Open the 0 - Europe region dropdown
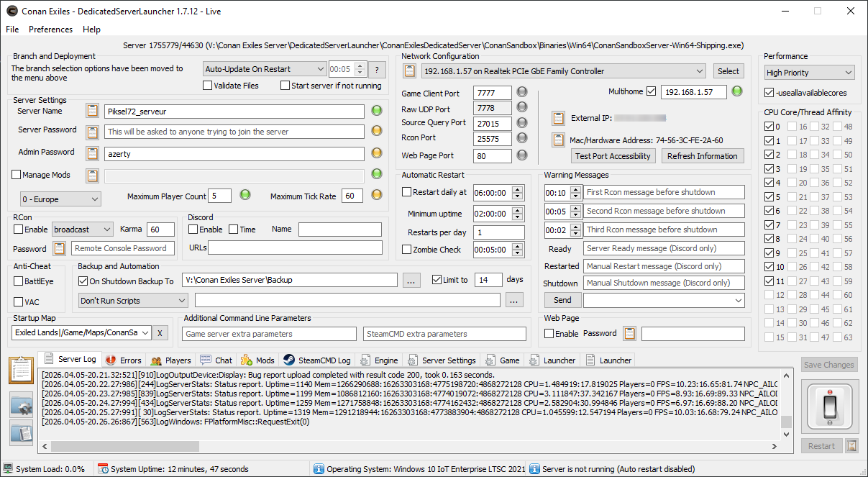 [x=60, y=199]
